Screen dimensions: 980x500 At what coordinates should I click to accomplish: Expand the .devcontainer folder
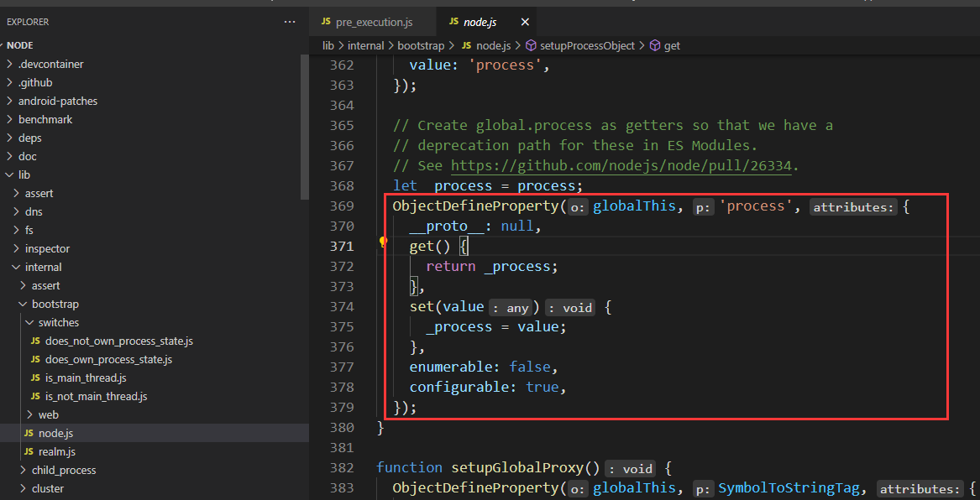click(50, 65)
